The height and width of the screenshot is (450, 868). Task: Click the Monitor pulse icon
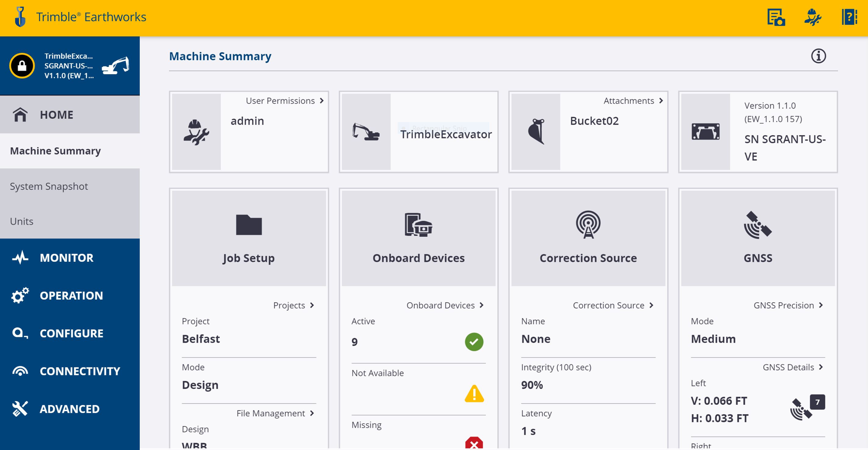point(20,258)
